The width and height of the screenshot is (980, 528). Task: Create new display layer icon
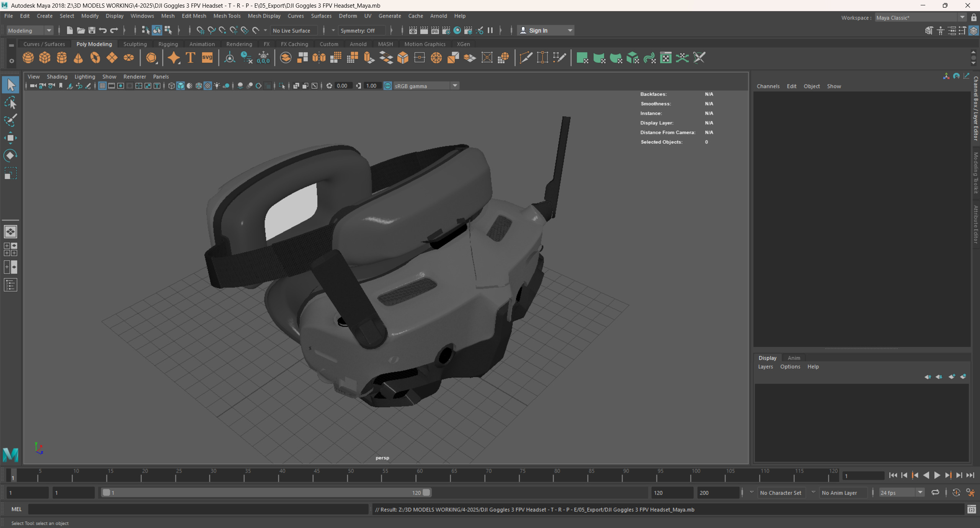point(952,377)
